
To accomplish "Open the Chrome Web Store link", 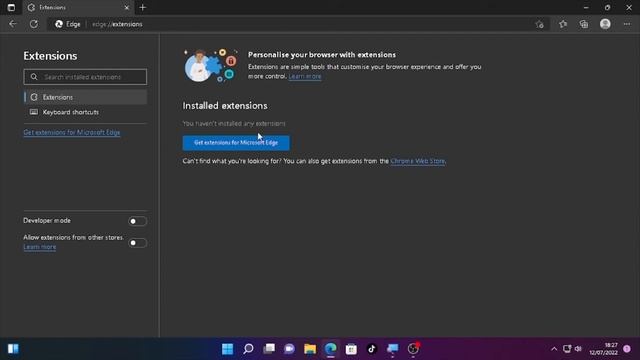I will (x=418, y=161).
